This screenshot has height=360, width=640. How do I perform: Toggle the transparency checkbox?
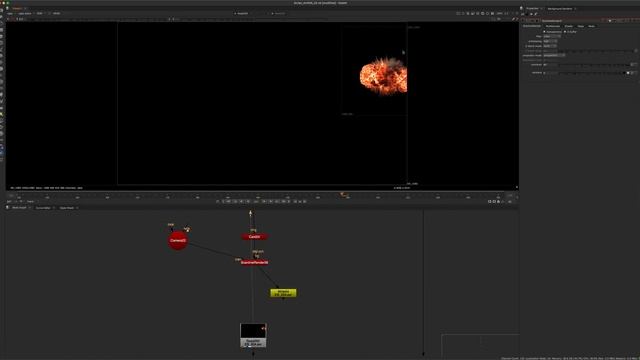(x=544, y=31)
